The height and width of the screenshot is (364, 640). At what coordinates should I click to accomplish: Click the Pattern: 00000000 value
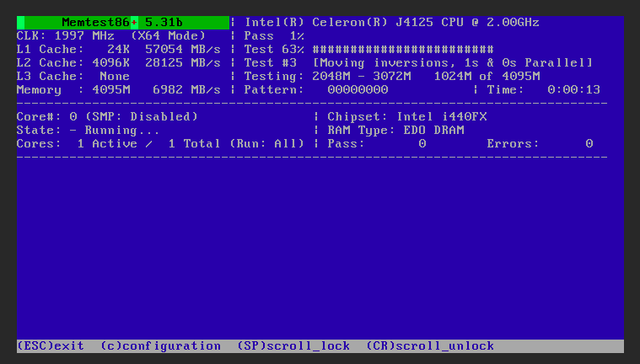(x=316, y=90)
